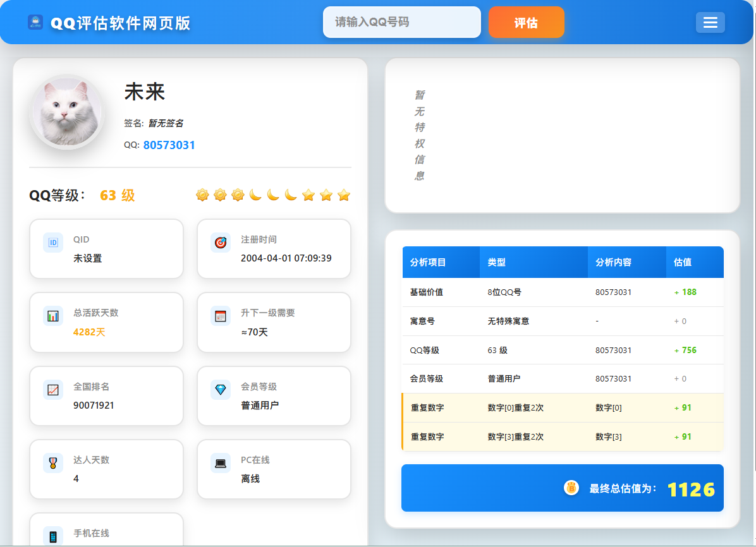Click the QQ number 80573031 link

coord(169,145)
